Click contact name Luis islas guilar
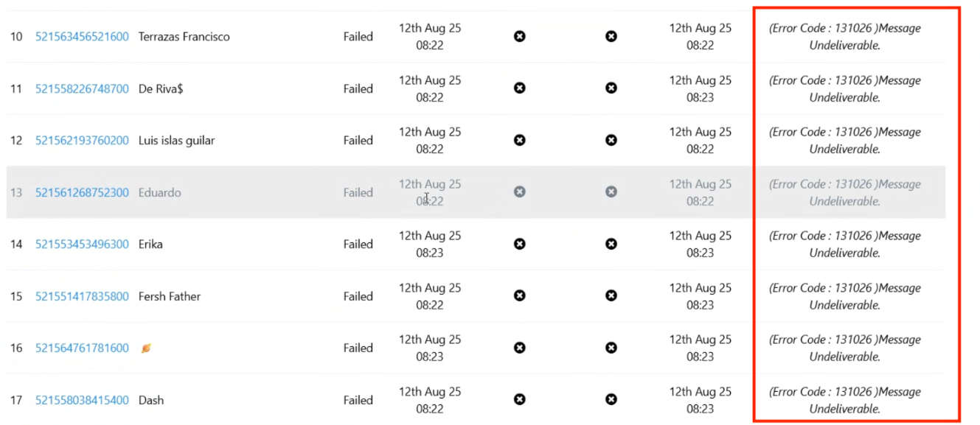 [x=176, y=141]
